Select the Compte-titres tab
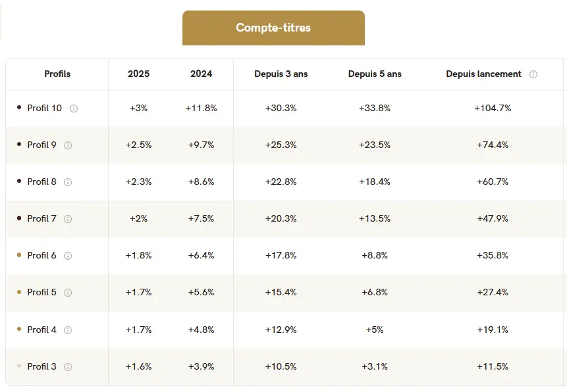The width and height of the screenshot is (567, 392). point(273,28)
